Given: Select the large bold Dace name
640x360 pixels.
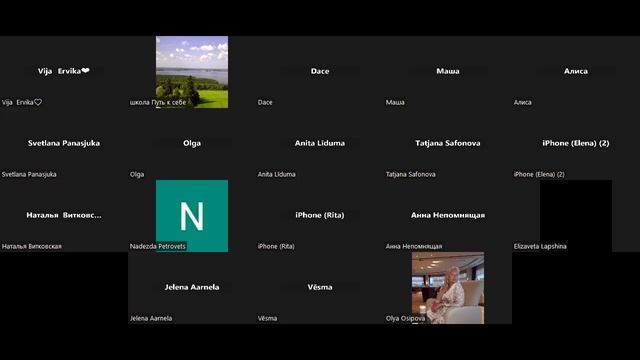Looking at the screenshot, I should 320,71.
